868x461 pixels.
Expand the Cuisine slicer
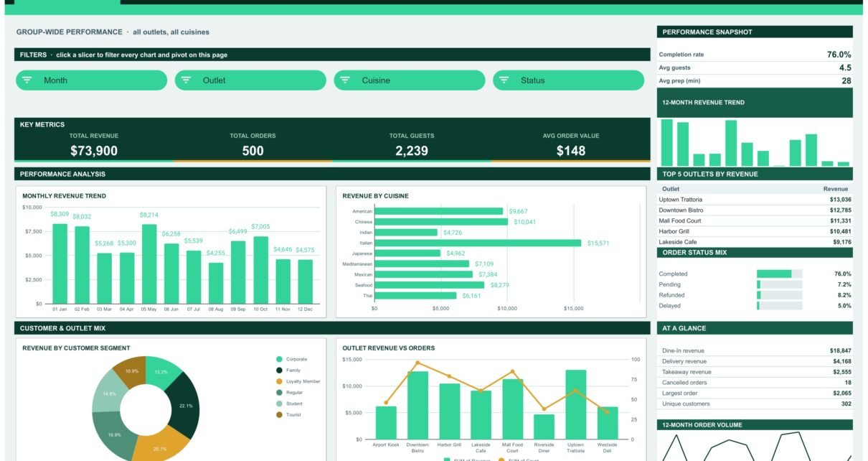point(410,80)
